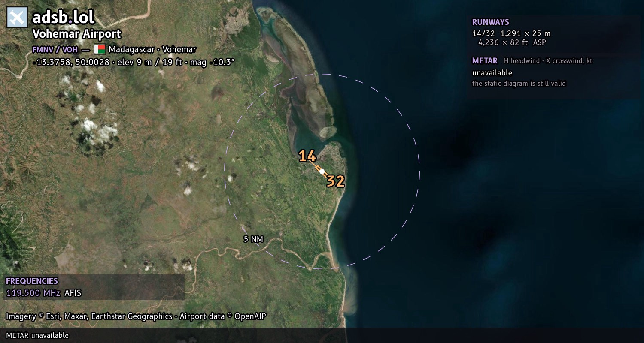Viewport: 644px width, 343px height.
Task: Click the white airport center marker dot
Action: (322, 171)
